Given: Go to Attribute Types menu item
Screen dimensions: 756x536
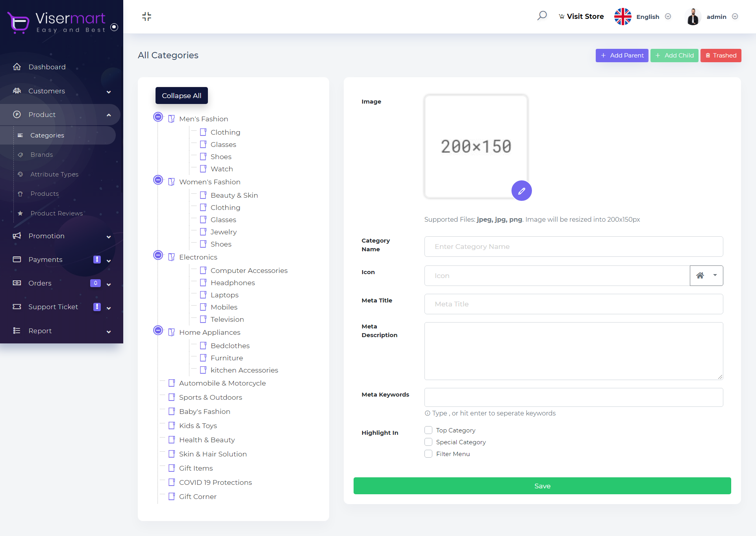Looking at the screenshot, I should click(x=54, y=174).
